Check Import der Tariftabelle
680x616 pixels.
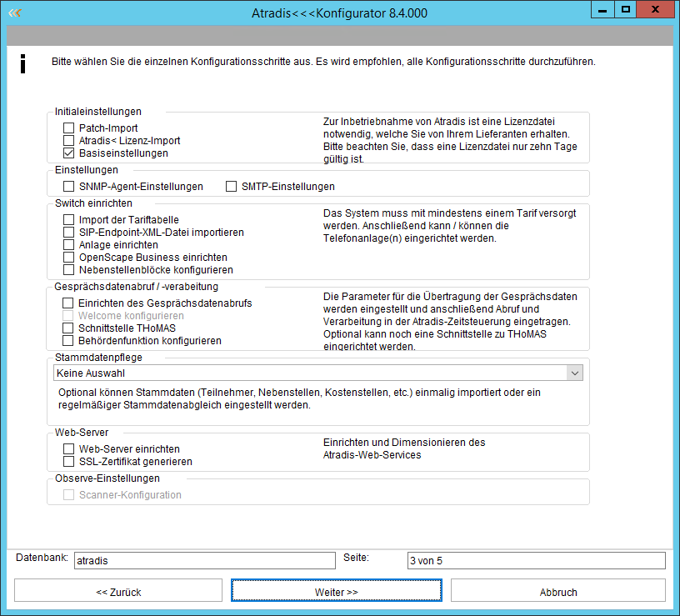click(68, 220)
